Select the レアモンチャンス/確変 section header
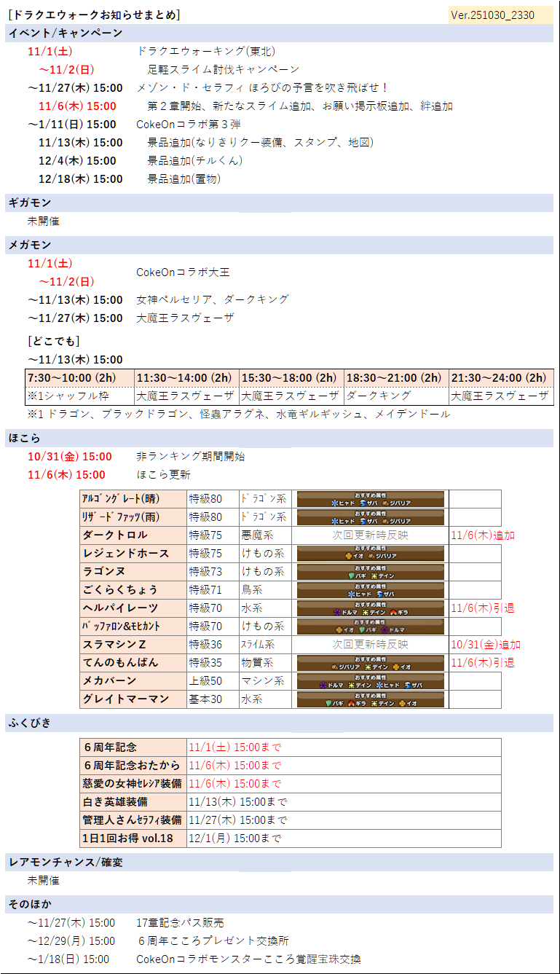Screen dimensions: 560x974 [66, 862]
